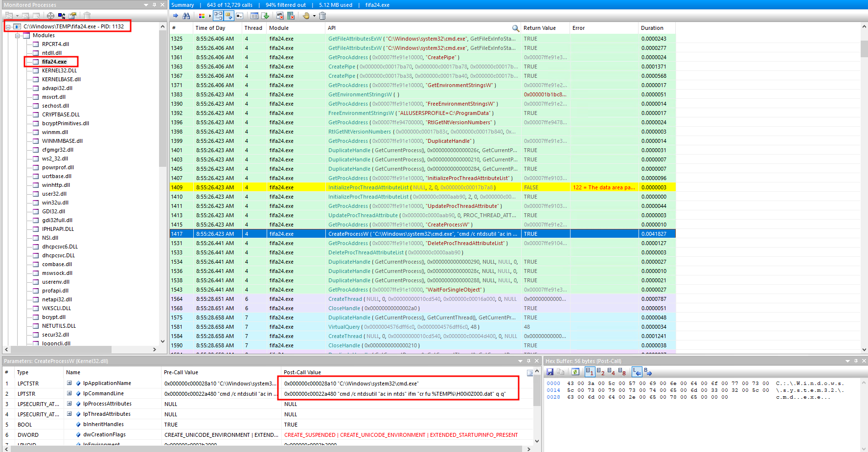Viewport: 868px width, 452px height.
Task: Select the ws2_32.dll module in tree
Action: [x=55, y=158]
